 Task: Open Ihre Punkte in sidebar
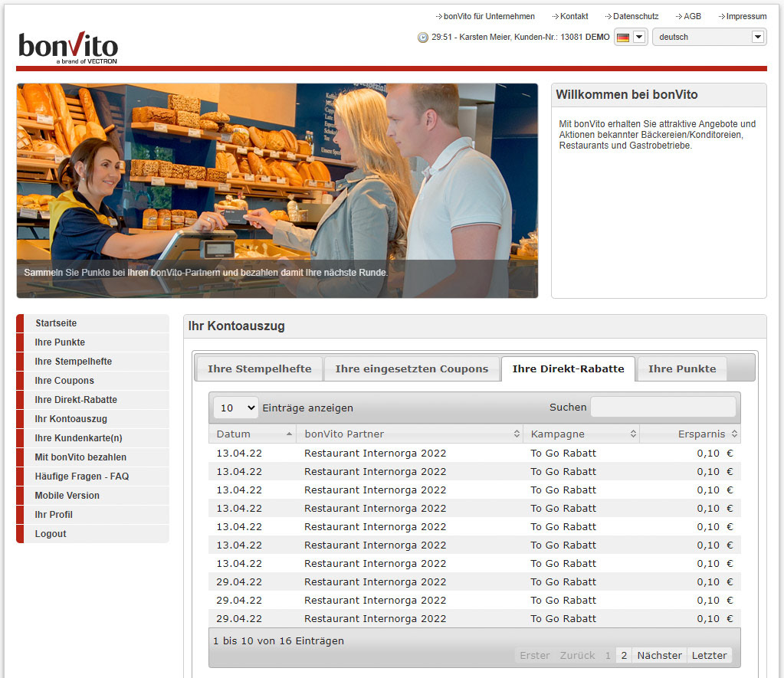[93, 342]
